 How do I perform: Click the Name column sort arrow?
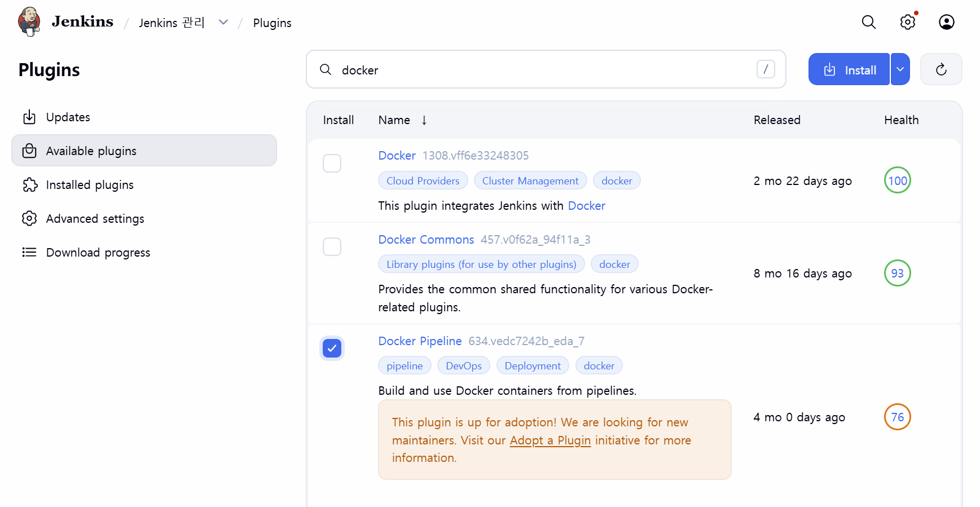point(424,120)
